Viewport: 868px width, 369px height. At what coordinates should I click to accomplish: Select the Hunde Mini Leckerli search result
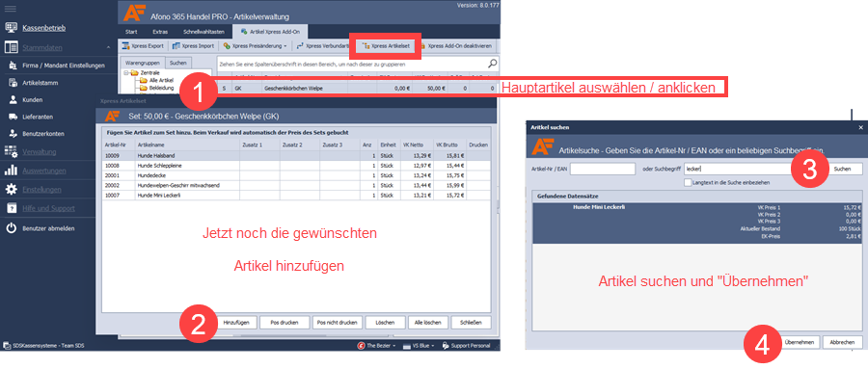pos(697,223)
